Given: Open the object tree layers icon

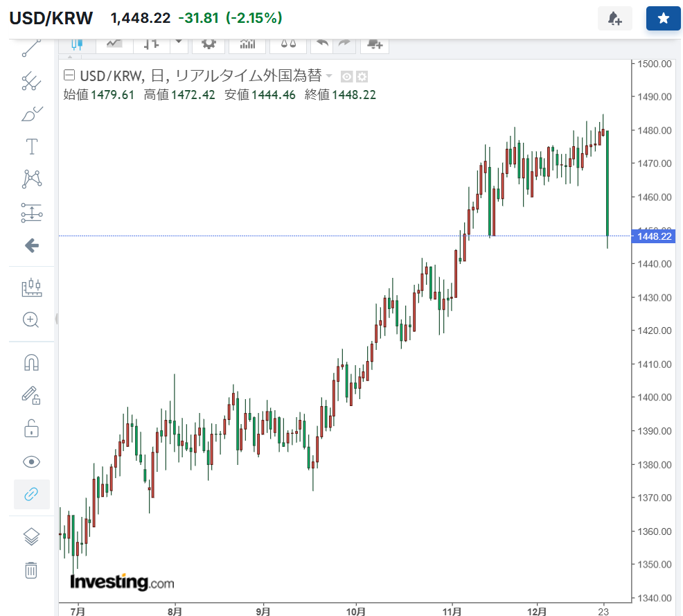Looking at the screenshot, I should pyautogui.click(x=31, y=536).
